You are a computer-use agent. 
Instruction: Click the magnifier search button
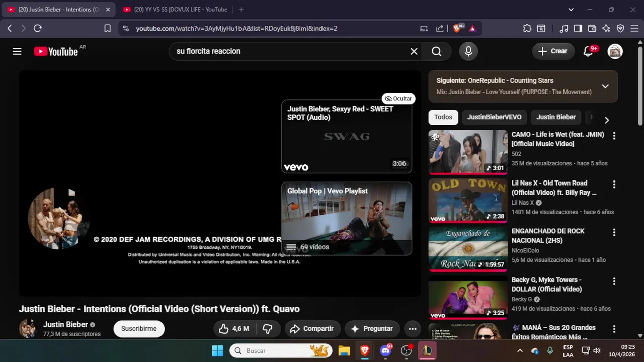[x=437, y=51]
